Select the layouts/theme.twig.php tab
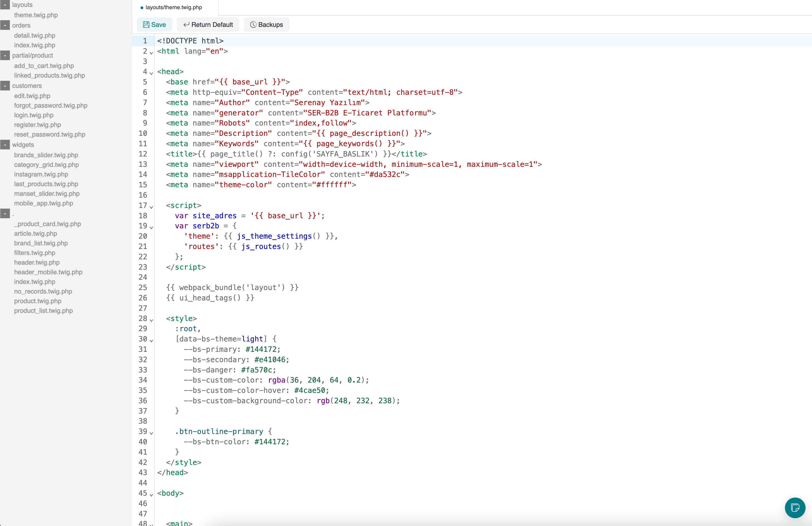The height and width of the screenshot is (526, 812). coord(173,8)
